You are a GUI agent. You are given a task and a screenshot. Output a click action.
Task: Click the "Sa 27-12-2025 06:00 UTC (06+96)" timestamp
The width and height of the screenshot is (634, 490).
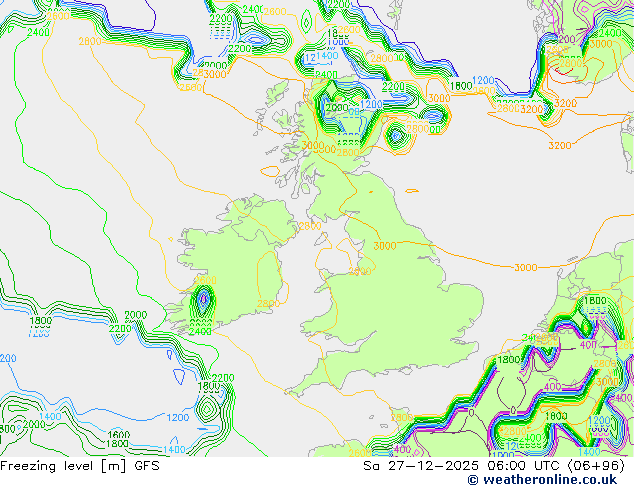point(494,466)
